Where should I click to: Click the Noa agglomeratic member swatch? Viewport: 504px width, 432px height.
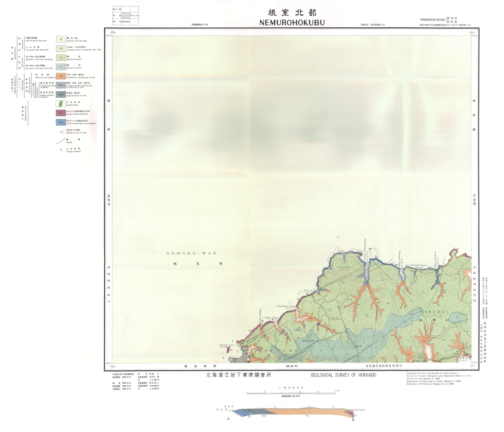pyautogui.click(x=61, y=94)
